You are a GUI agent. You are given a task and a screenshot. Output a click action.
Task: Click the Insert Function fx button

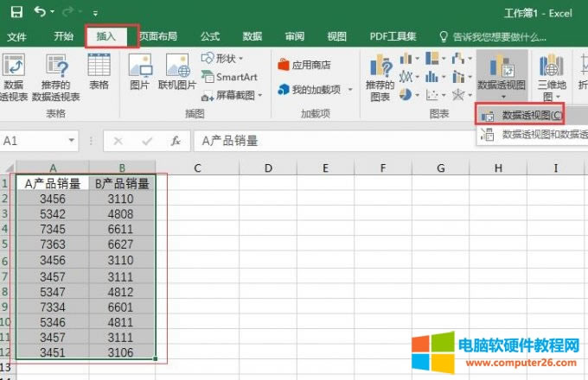click(175, 141)
